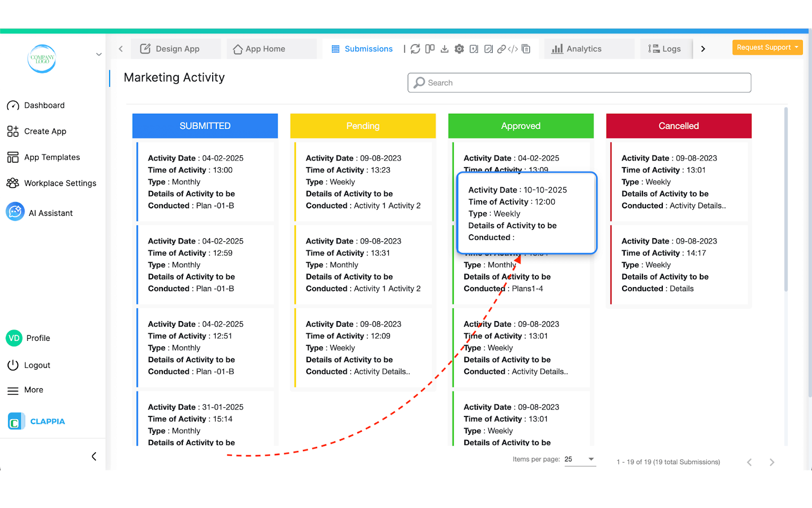Click the yellow Pending column header
The width and height of the screenshot is (812, 508).
pyautogui.click(x=363, y=126)
